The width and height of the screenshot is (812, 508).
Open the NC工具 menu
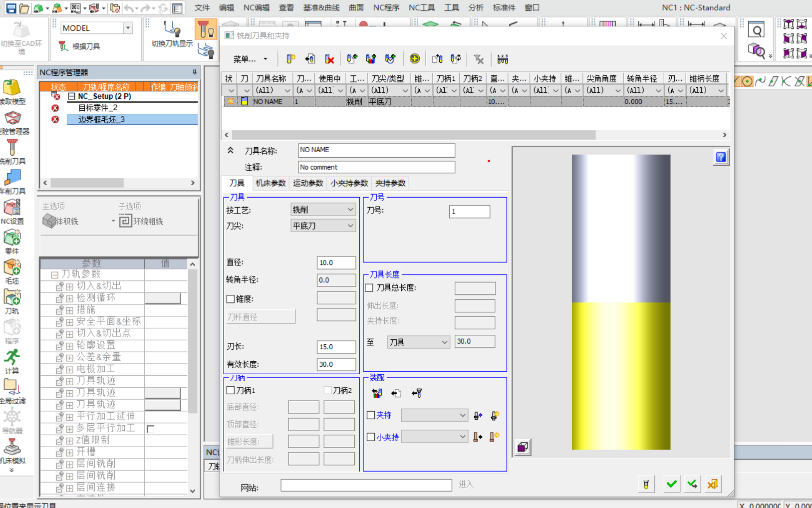421,7
